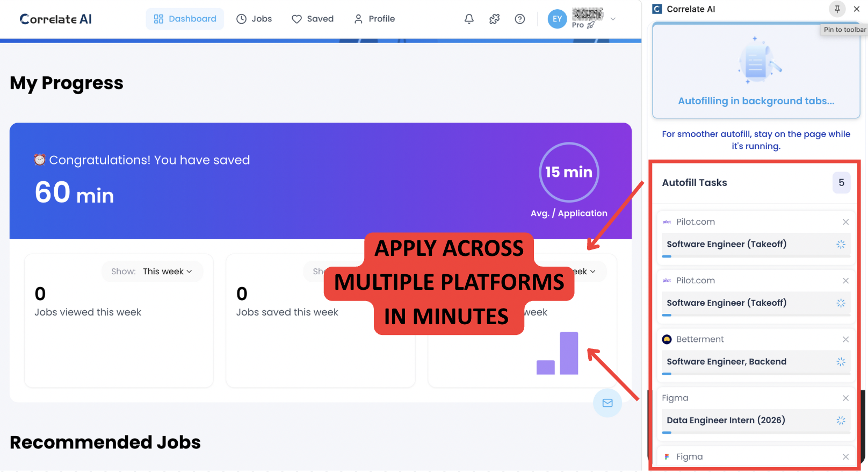Remove the second Pilot.com autofill task

845,281
